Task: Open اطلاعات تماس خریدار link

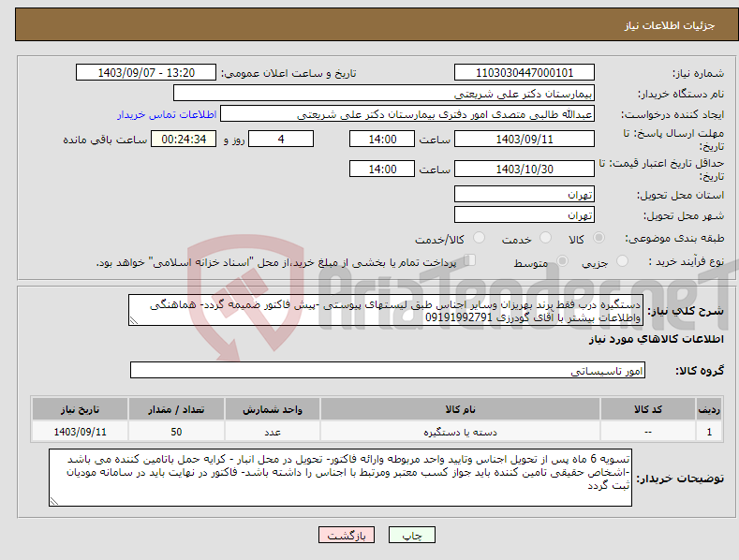Action: 167,114
